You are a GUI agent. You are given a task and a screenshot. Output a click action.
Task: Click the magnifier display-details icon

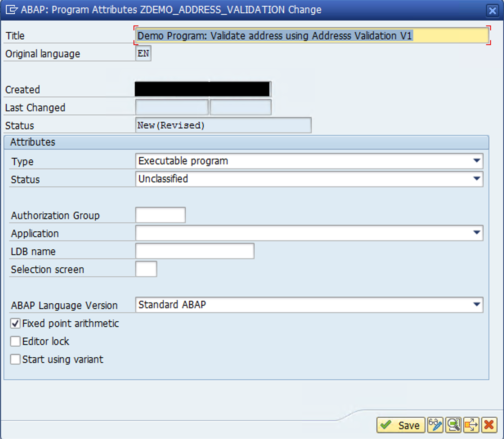tap(453, 425)
